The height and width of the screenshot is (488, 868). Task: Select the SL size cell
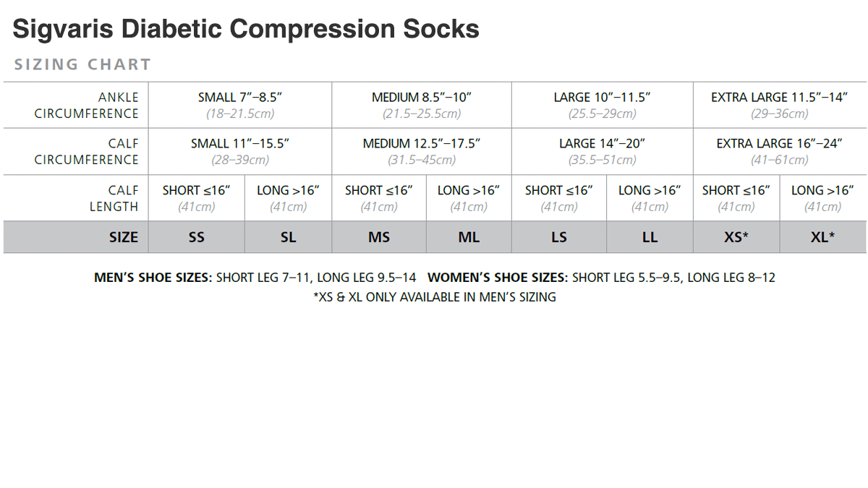[288, 237]
